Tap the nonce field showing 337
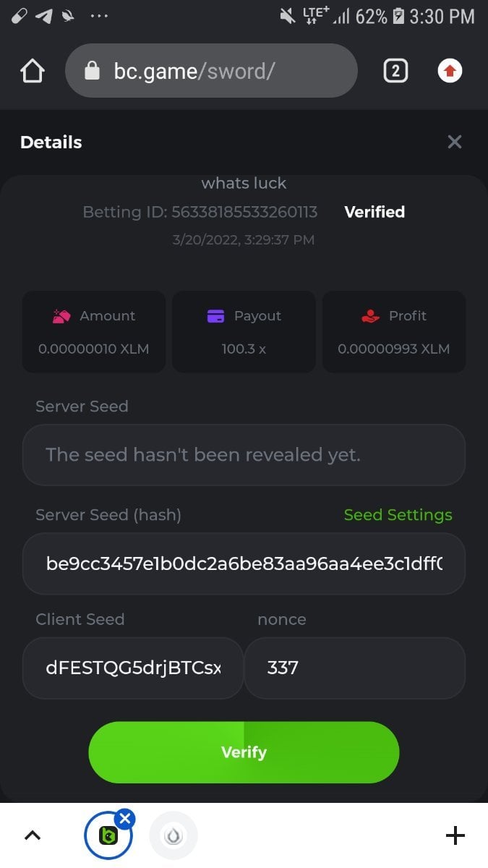Screen dimensions: 488x868 (x=354, y=668)
